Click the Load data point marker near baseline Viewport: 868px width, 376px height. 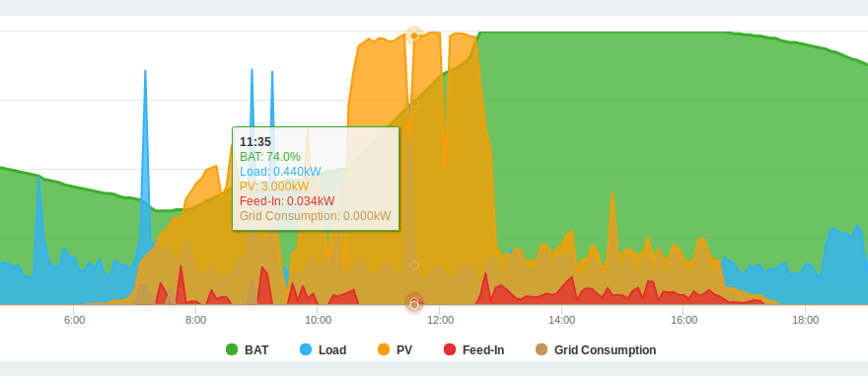pyautogui.click(x=414, y=265)
